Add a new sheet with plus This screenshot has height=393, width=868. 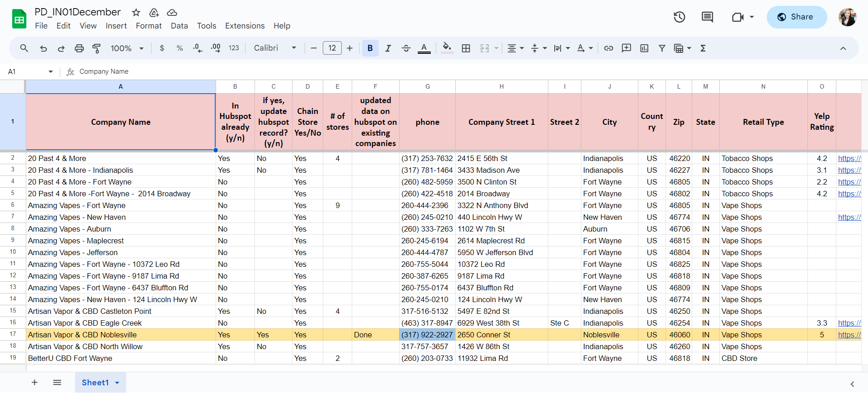[34, 383]
